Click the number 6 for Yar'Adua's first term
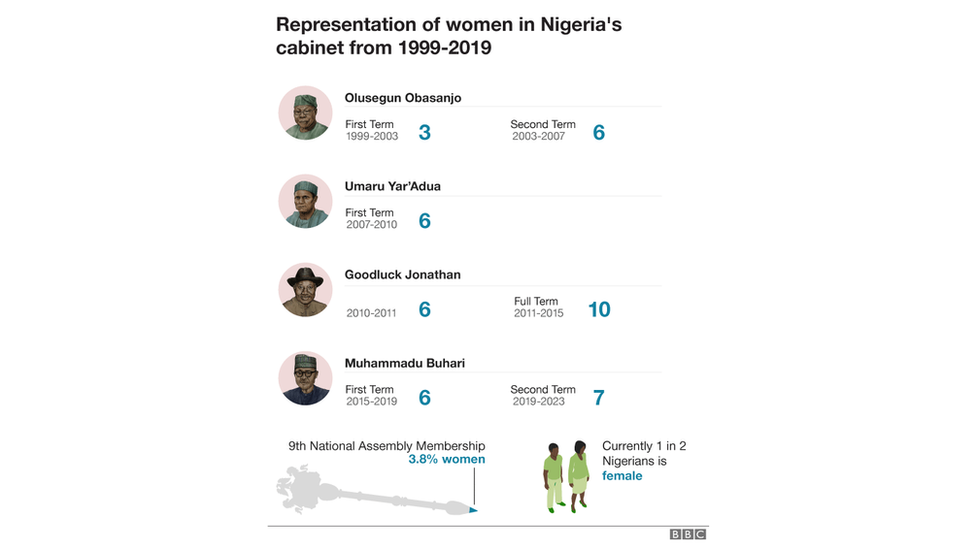The width and height of the screenshot is (976, 549). coord(425,221)
